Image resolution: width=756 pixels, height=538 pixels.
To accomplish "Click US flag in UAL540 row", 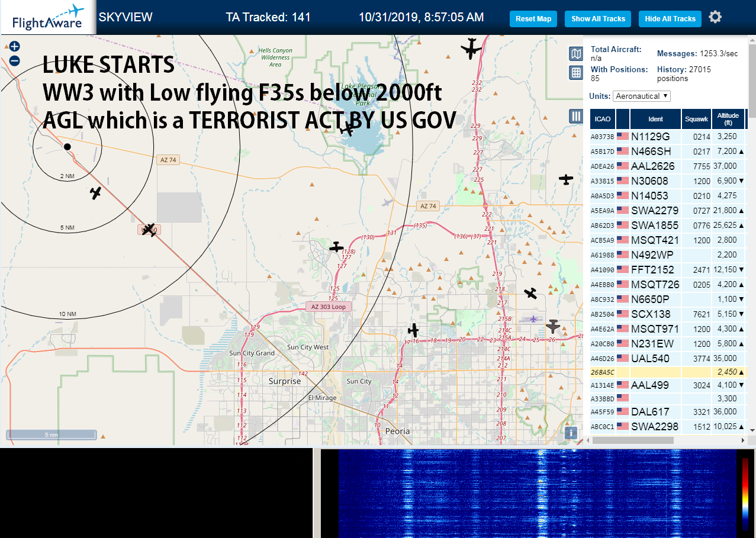I will coord(623,358).
